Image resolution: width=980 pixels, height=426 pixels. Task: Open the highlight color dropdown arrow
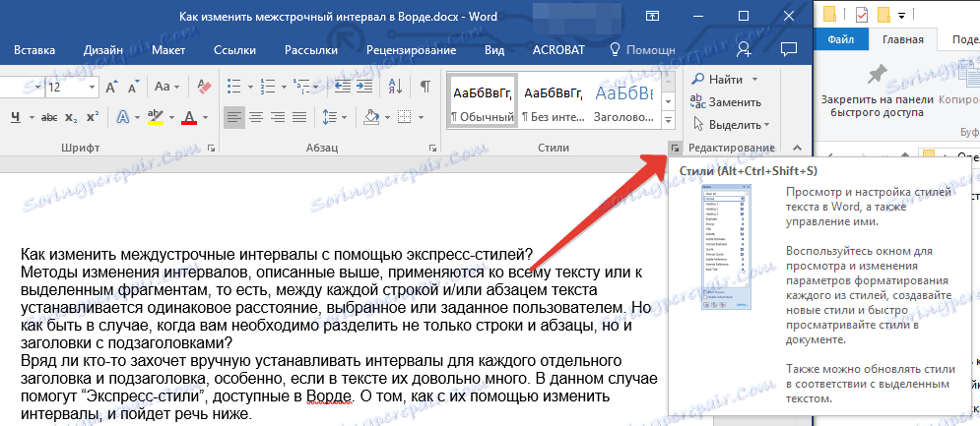click(173, 117)
